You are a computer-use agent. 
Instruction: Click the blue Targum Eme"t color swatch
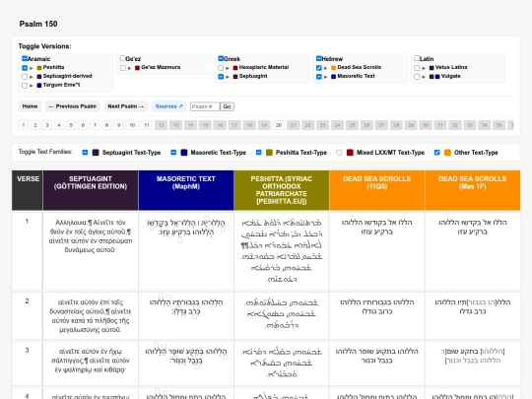[x=39, y=86]
